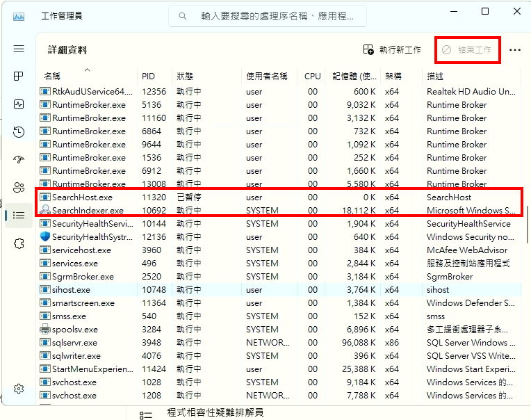Sort by the Name column header
The image size is (531, 420).
pyautogui.click(x=87, y=76)
